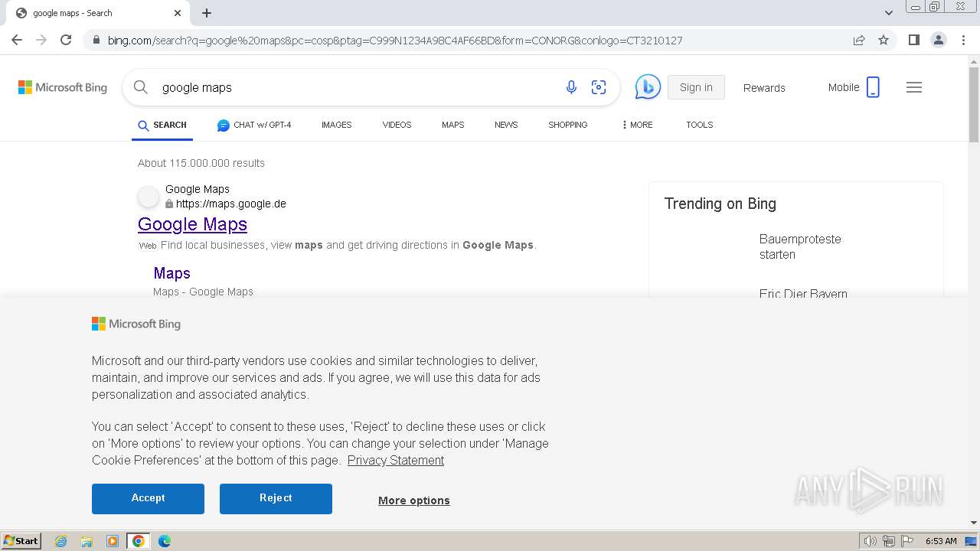Click the Privacy Statement link
The image size is (980, 551).
[x=395, y=460]
